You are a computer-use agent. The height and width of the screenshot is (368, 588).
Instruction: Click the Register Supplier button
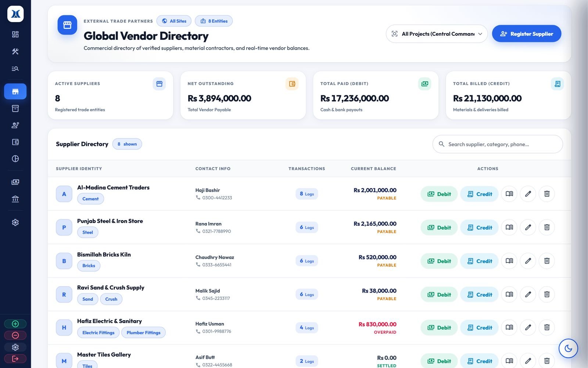[x=526, y=34]
